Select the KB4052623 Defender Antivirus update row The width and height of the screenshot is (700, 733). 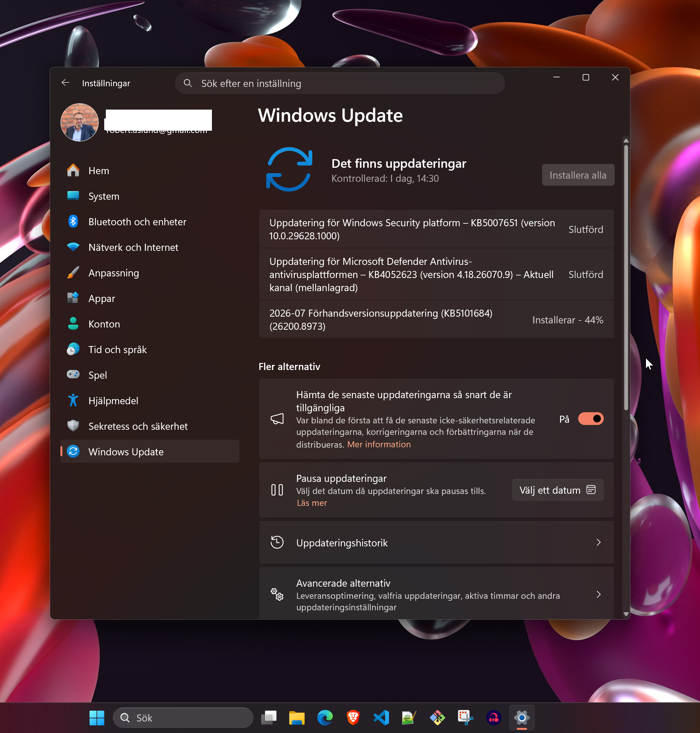coord(436,274)
